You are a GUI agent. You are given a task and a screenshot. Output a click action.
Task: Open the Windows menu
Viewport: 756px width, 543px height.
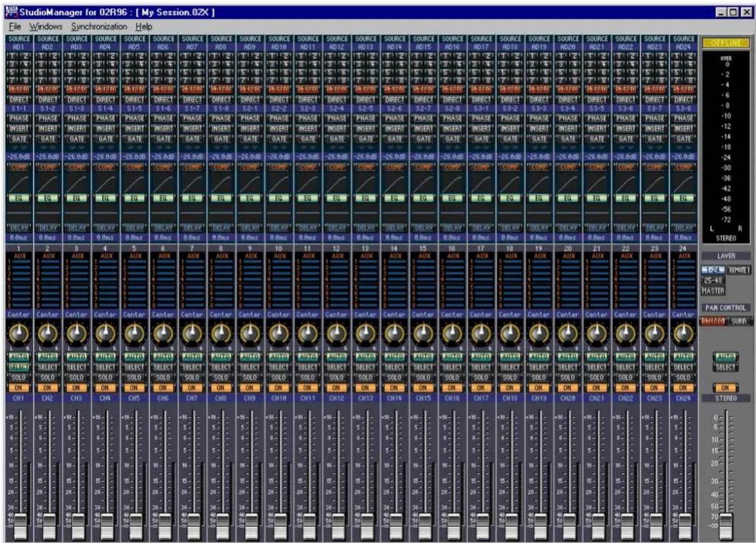click(46, 27)
